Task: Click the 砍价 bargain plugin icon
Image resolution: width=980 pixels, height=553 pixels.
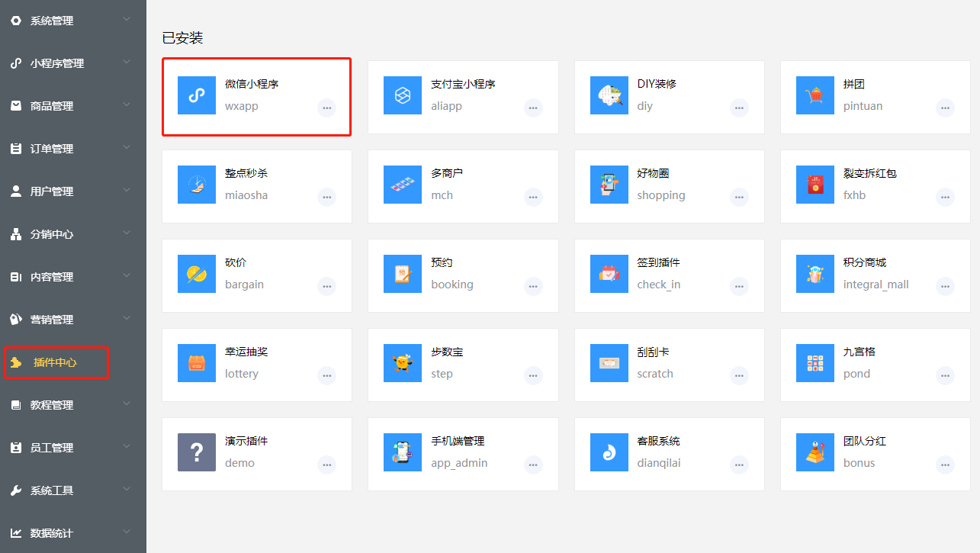Action: 197,274
